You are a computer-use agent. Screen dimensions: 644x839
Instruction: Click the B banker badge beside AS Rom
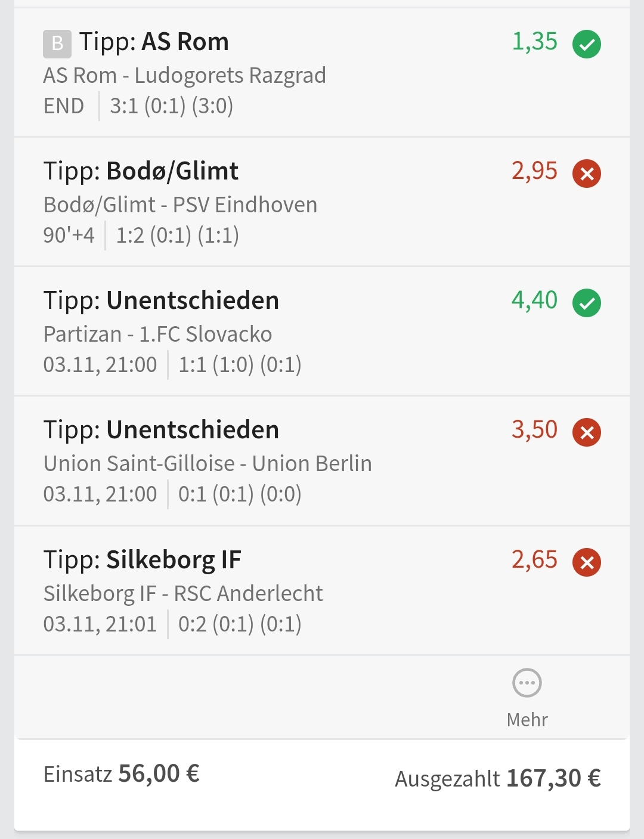[x=57, y=44]
